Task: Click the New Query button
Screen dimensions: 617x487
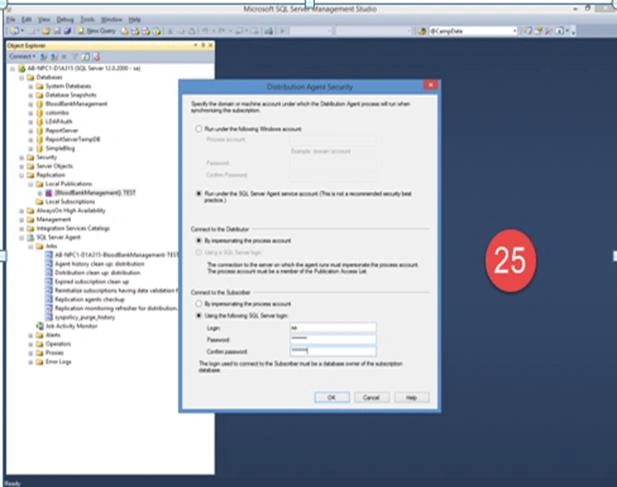Action: (96, 31)
